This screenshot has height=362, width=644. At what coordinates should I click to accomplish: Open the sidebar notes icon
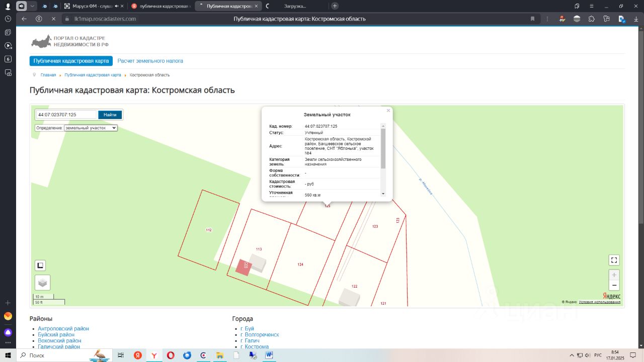(x=8, y=32)
